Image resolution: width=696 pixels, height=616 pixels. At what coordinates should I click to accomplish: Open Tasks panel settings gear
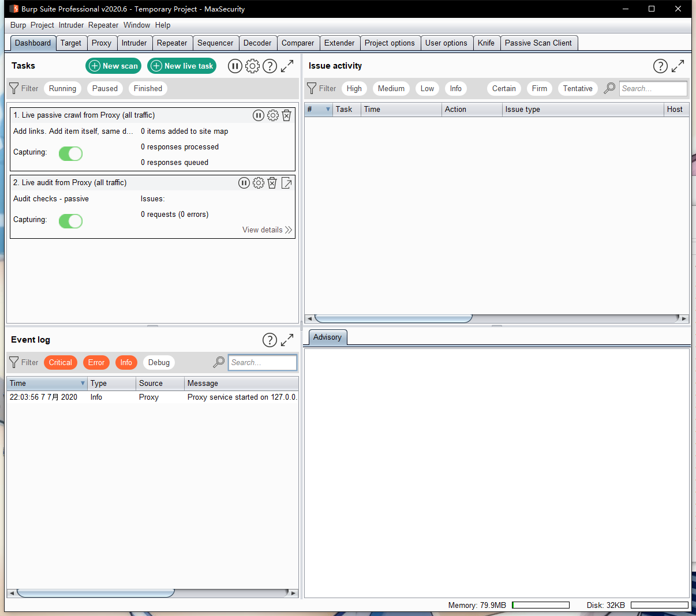(252, 66)
